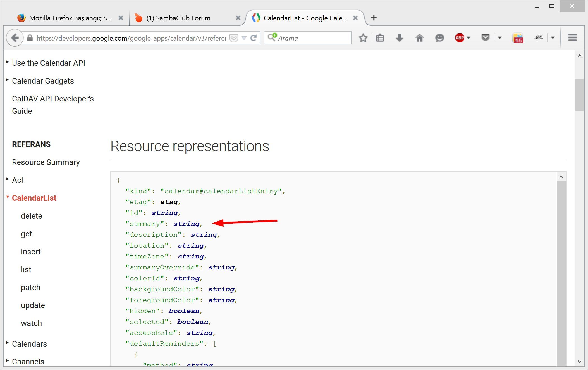Open Adblock Plus dropdown arrow
Viewport: 588px width, 370px height.
pyautogui.click(x=469, y=38)
